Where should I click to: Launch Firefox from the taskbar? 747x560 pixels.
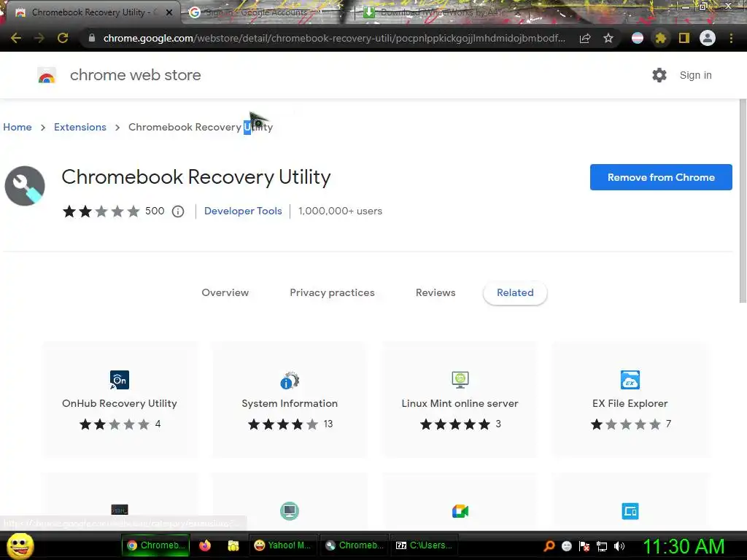(x=205, y=545)
